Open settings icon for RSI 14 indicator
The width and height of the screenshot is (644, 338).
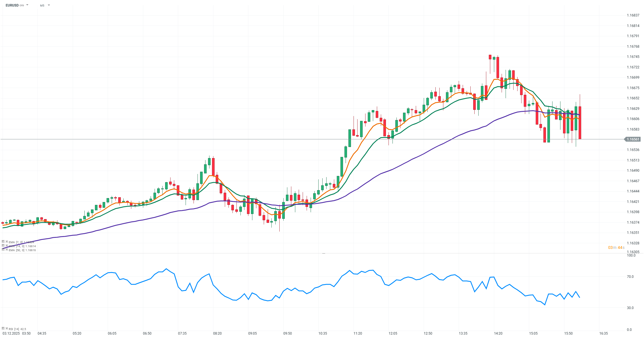pos(3,329)
